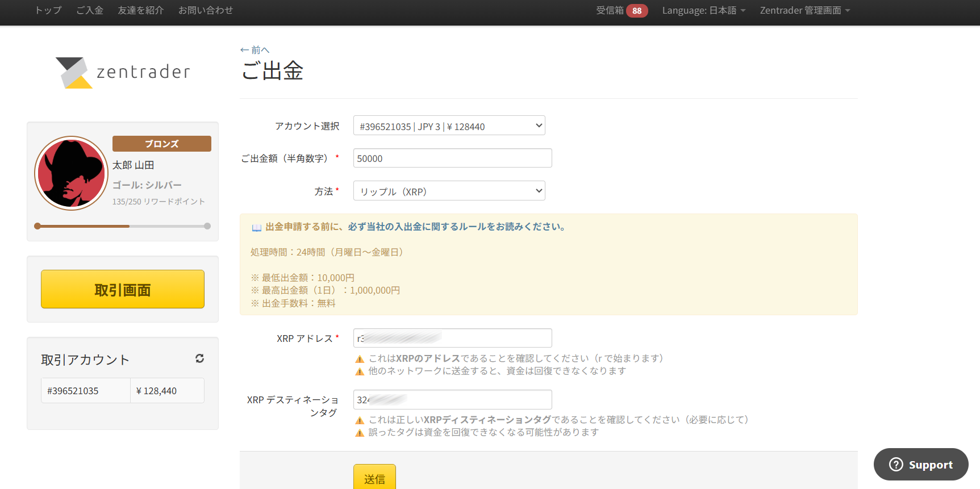
Task: Open the Language dropdown menu
Action: coord(704,10)
